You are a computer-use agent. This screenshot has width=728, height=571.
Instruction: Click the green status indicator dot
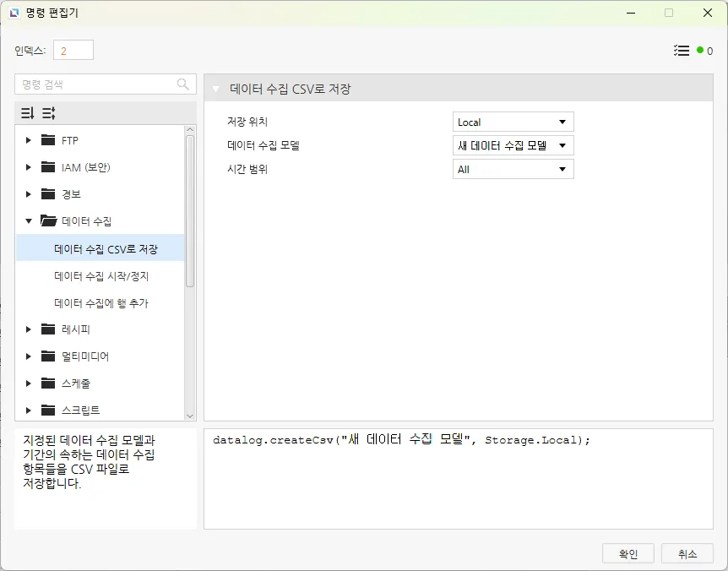coord(700,51)
